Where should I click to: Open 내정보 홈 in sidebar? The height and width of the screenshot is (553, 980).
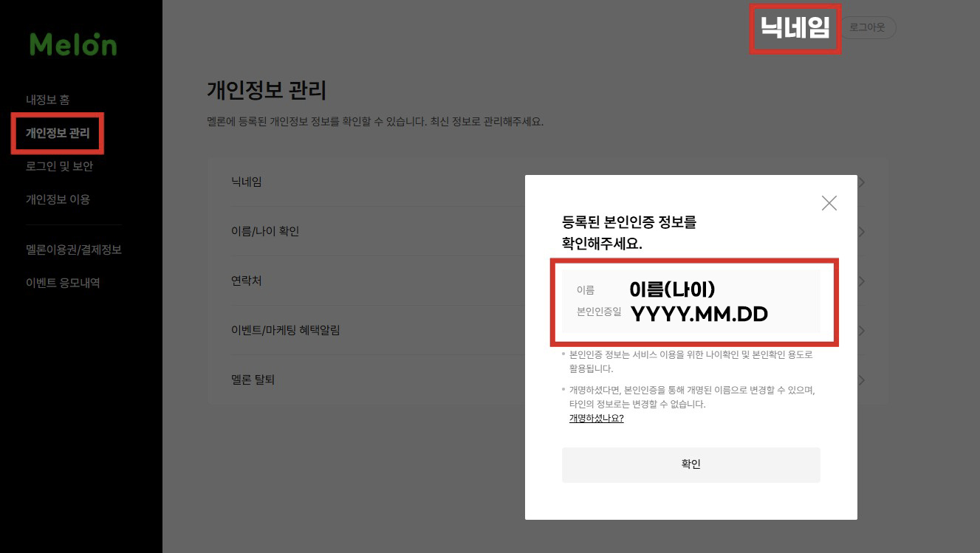click(x=47, y=100)
